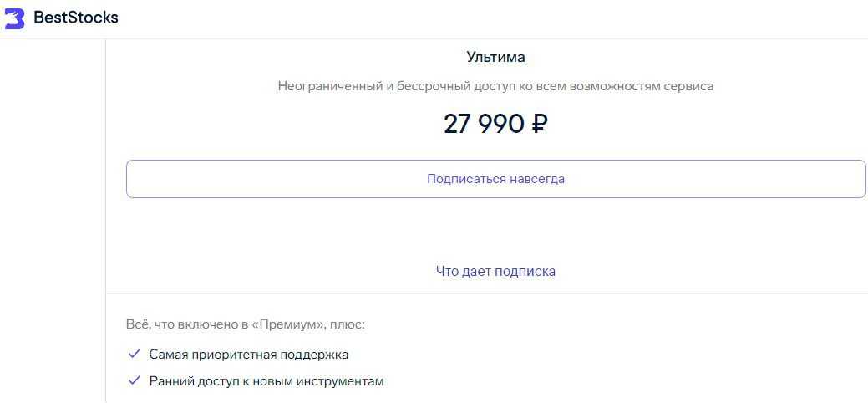Select the «Ультима» plan heading

pyautogui.click(x=495, y=57)
